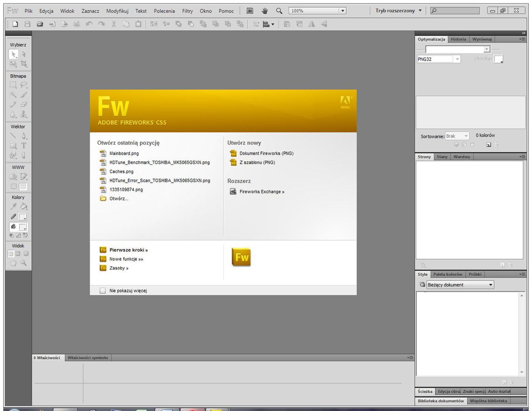Click the Otoczka matte color swatch
This screenshot has height=411, width=532.
498,59
